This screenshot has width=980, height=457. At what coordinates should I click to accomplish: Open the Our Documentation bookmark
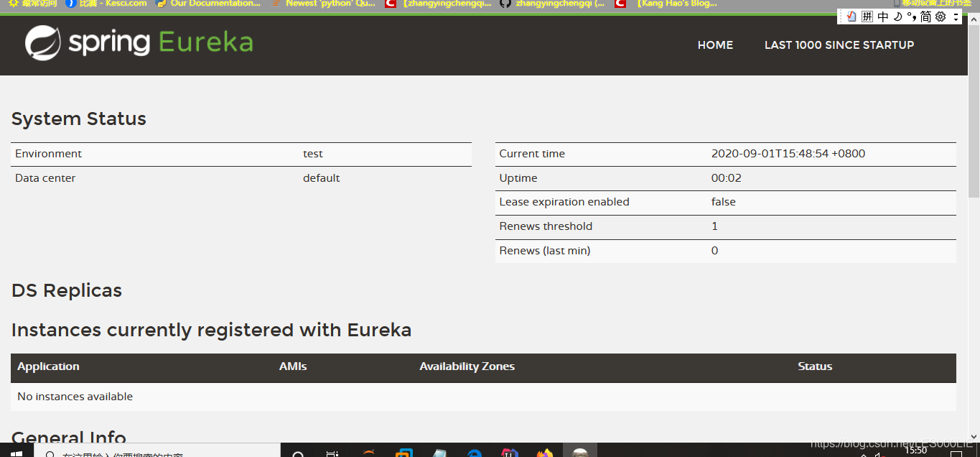coord(208,4)
